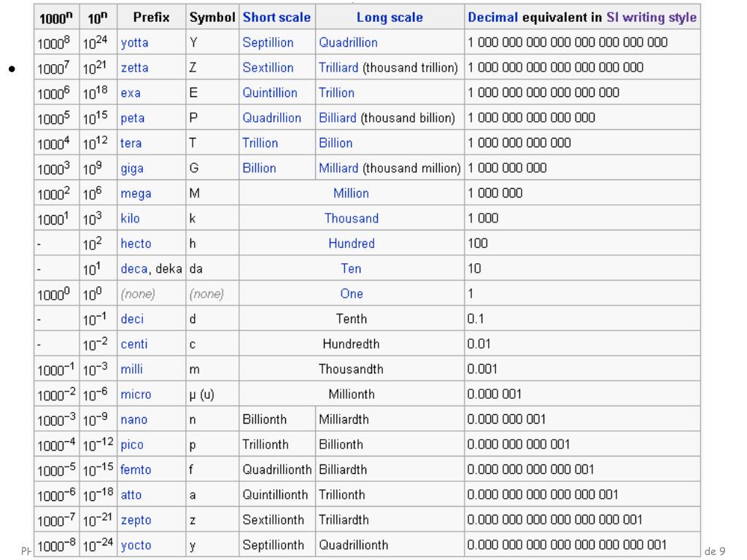The height and width of the screenshot is (560, 747).
Task: Follow the 'deca' prefix link
Action: pyautogui.click(x=134, y=268)
